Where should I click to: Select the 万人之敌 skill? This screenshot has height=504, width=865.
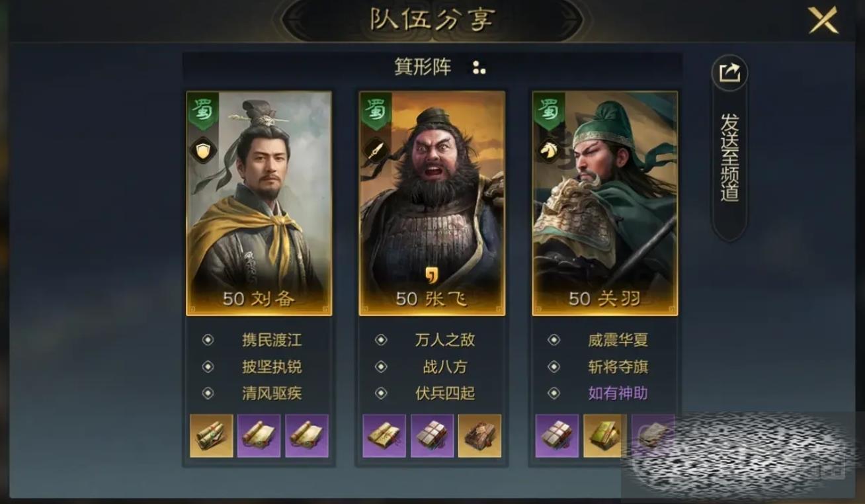445,340
